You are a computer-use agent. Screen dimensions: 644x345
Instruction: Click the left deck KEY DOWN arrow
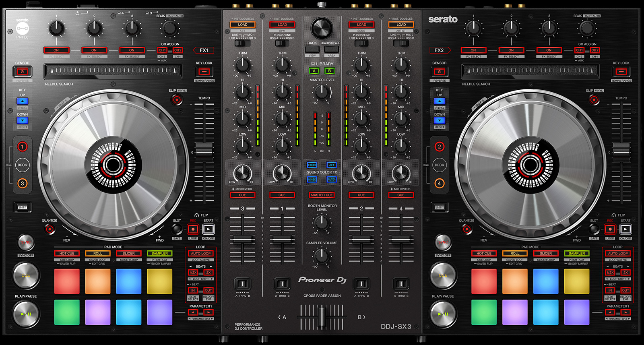[23, 120]
